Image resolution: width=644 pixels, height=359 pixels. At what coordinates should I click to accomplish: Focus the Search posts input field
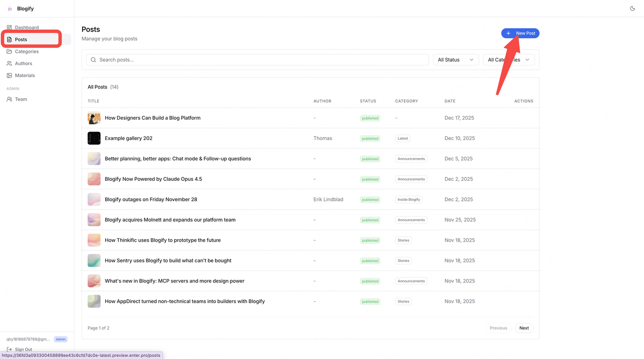pos(257,60)
